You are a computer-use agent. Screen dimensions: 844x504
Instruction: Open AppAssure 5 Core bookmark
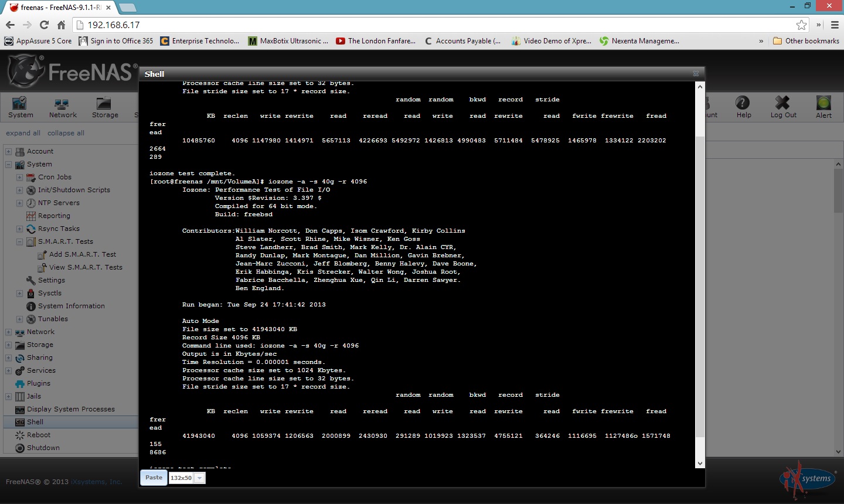click(x=38, y=41)
